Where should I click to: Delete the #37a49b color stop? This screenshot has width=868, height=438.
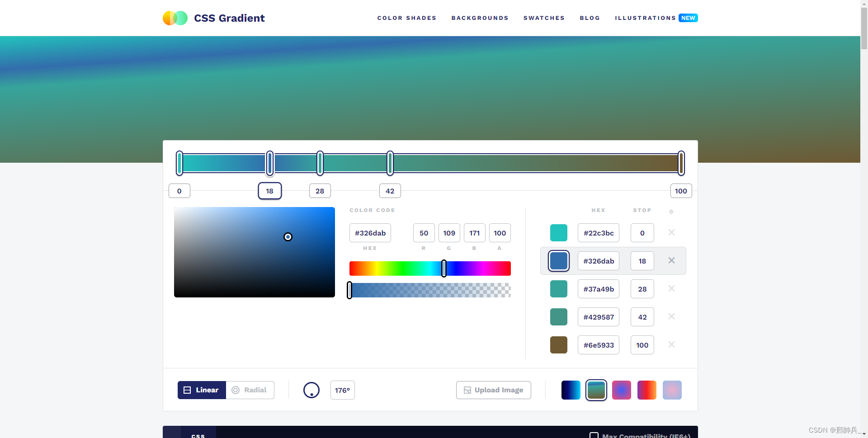click(x=671, y=288)
